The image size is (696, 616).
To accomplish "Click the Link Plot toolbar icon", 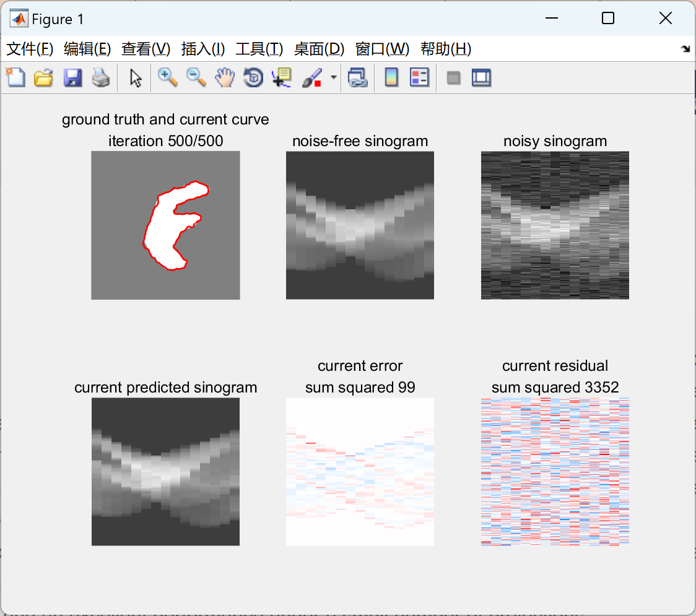I will pyautogui.click(x=358, y=77).
